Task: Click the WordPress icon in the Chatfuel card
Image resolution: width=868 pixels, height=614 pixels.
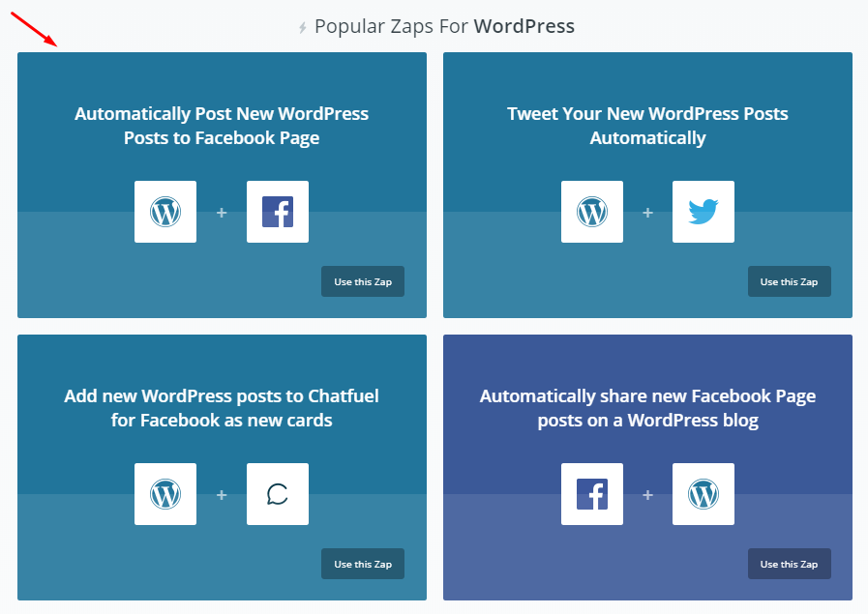Action: 165,494
